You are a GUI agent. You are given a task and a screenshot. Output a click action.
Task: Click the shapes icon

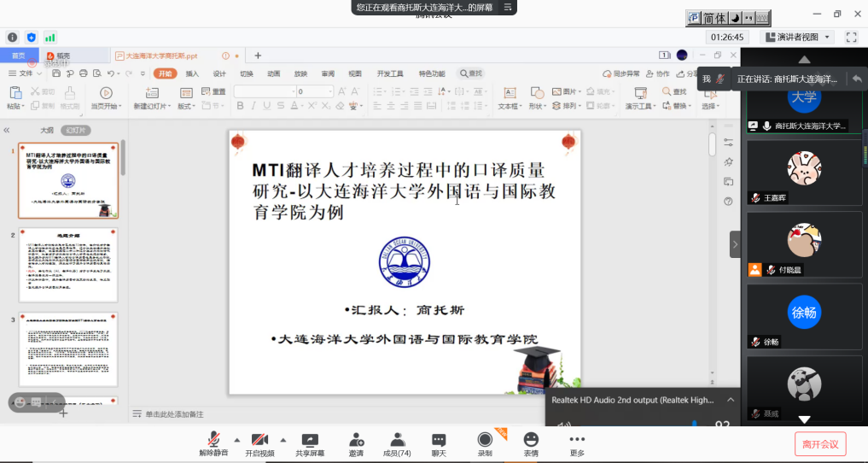click(x=536, y=93)
